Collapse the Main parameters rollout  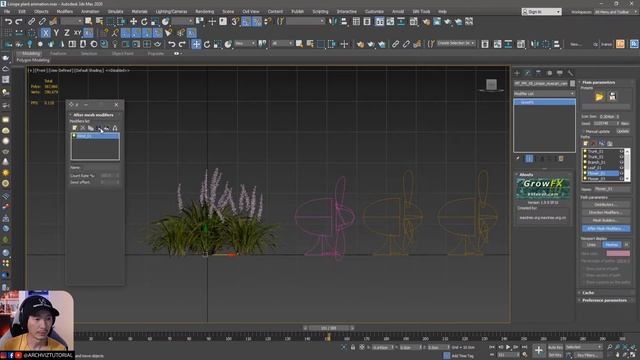coord(598,82)
